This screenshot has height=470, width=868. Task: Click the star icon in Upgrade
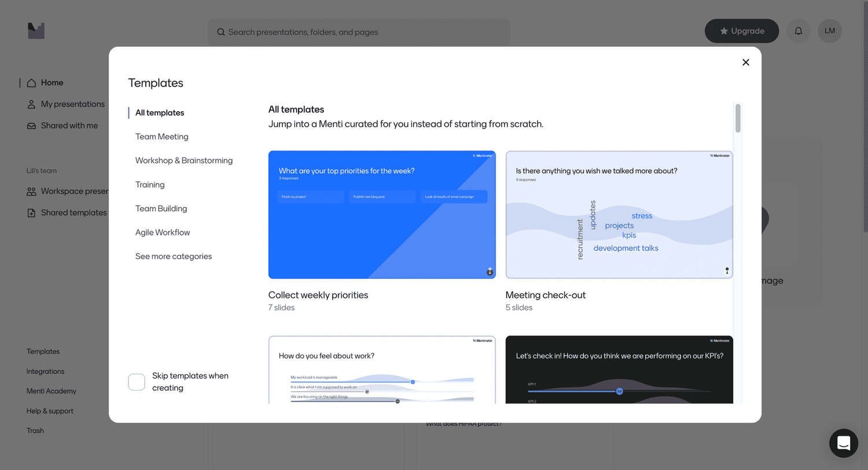coord(724,31)
